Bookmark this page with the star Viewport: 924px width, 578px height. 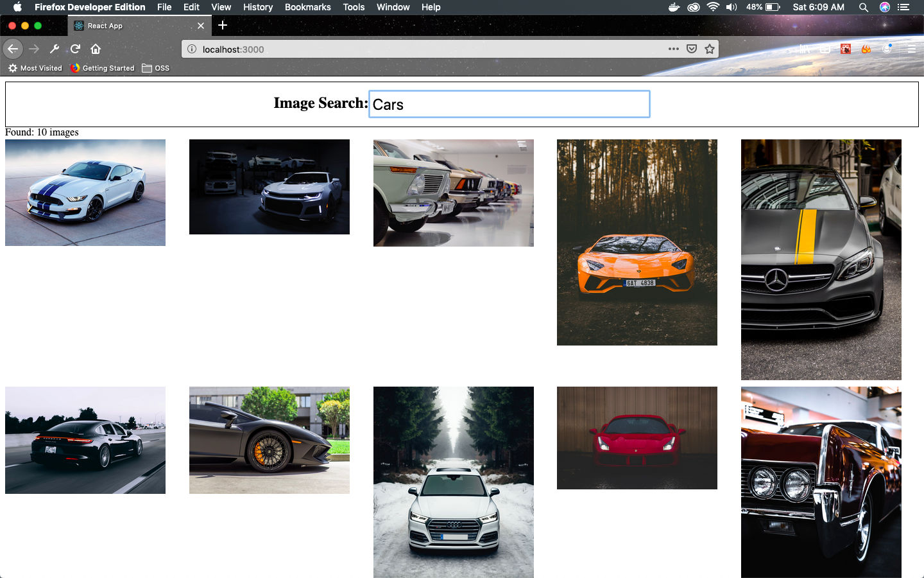pyautogui.click(x=710, y=49)
